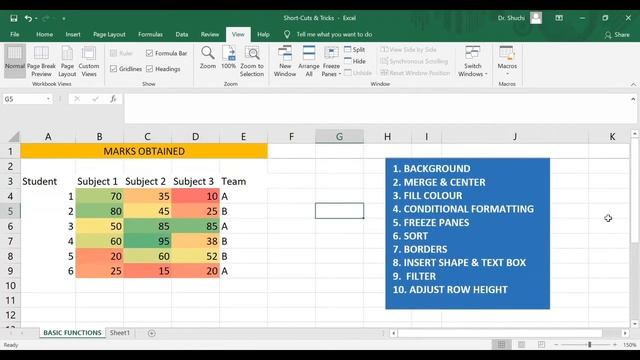Click the blue text box shape

click(x=467, y=233)
